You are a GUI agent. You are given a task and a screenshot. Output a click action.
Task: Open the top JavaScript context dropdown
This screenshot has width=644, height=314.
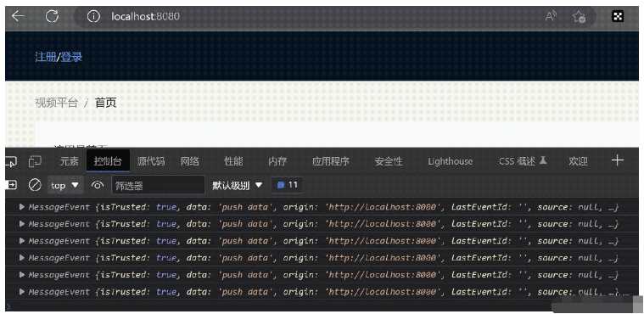(x=65, y=185)
